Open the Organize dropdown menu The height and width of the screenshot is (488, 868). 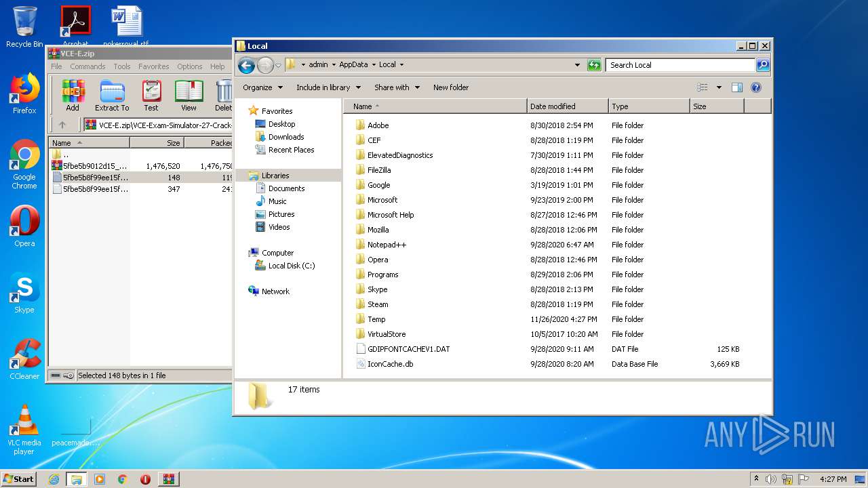(x=262, y=87)
